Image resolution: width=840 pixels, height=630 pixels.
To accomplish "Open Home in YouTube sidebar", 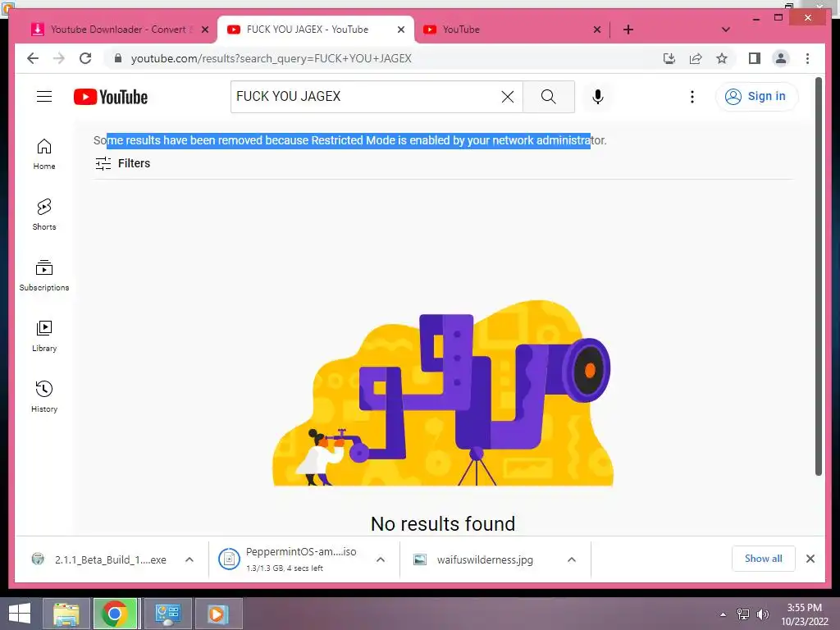I will [x=44, y=154].
